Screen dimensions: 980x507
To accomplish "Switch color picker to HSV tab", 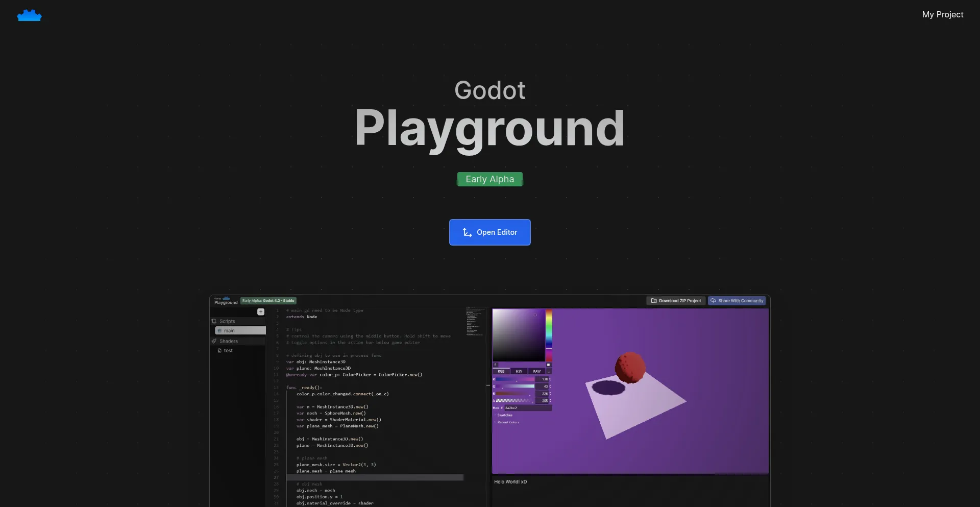I will pos(519,371).
